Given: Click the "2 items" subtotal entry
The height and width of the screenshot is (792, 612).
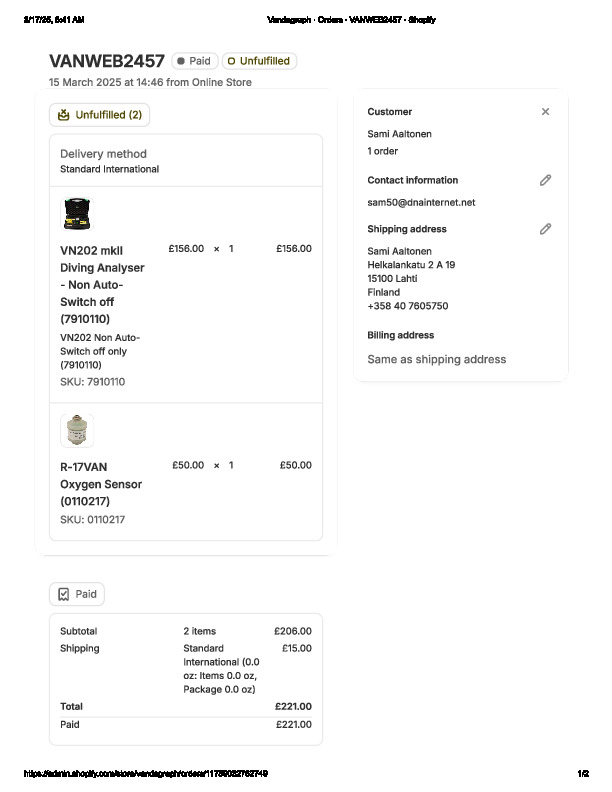Looking at the screenshot, I should click(x=199, y=631).
